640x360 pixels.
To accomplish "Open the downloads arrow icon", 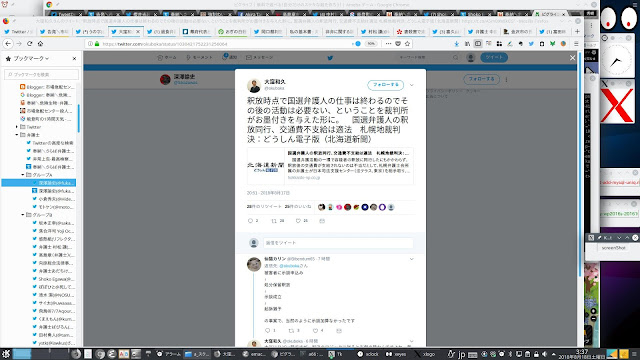I will (456, 44).
